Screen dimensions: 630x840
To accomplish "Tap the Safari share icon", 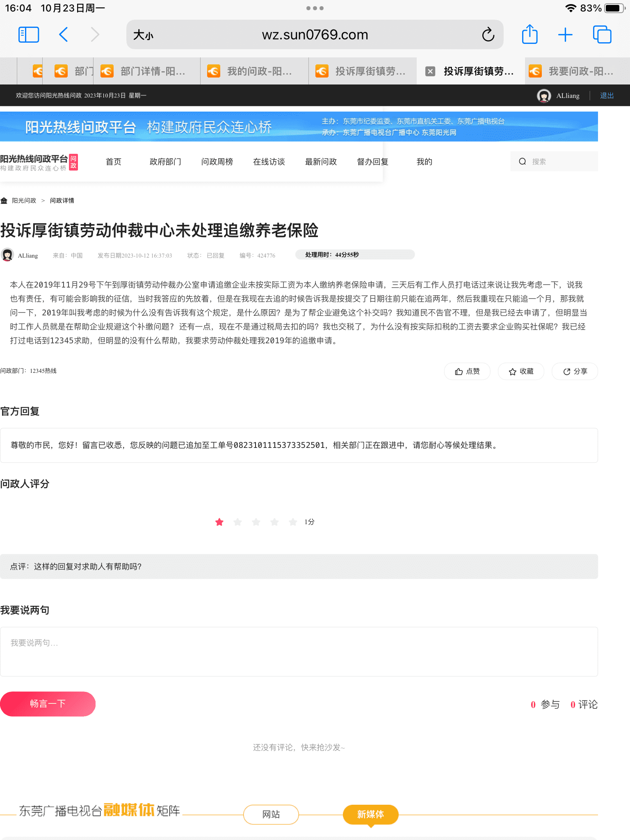I will pyautogui.click(x=530, y=34).
